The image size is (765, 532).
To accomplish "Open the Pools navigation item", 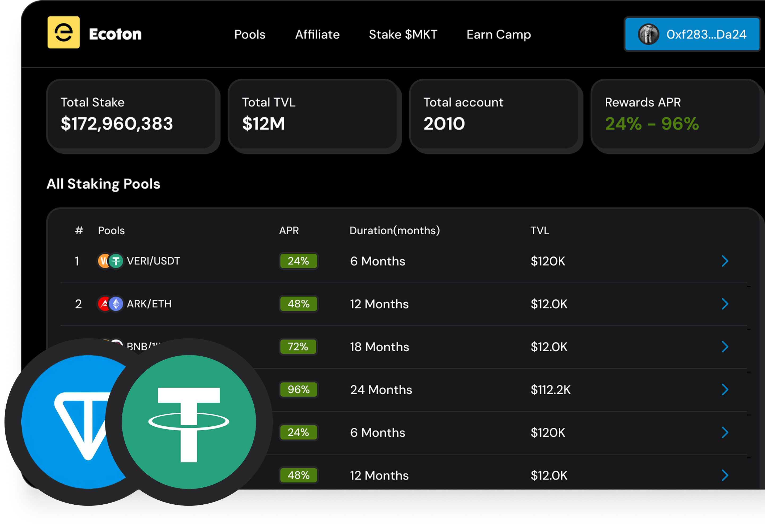I will pyautogui.click(x=250, y=34).
